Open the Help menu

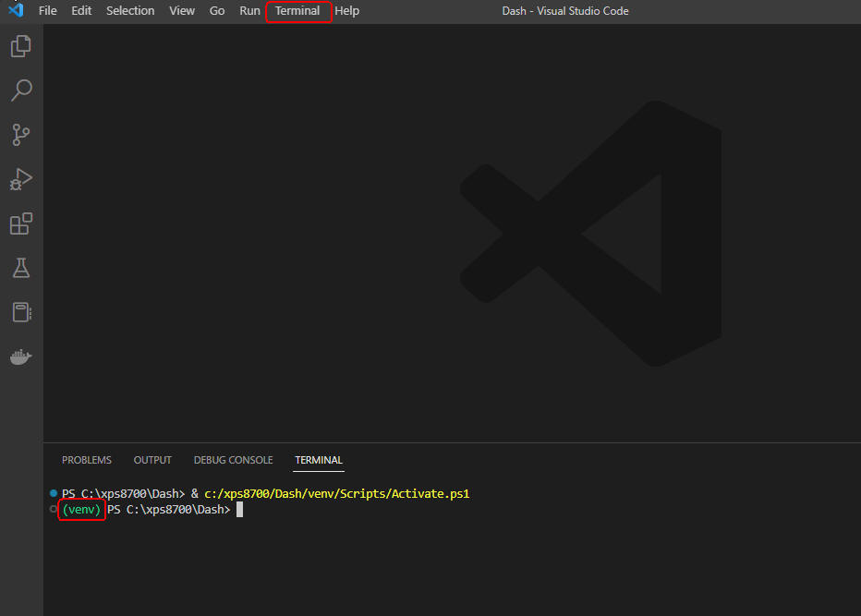click(x=347, y=11)
